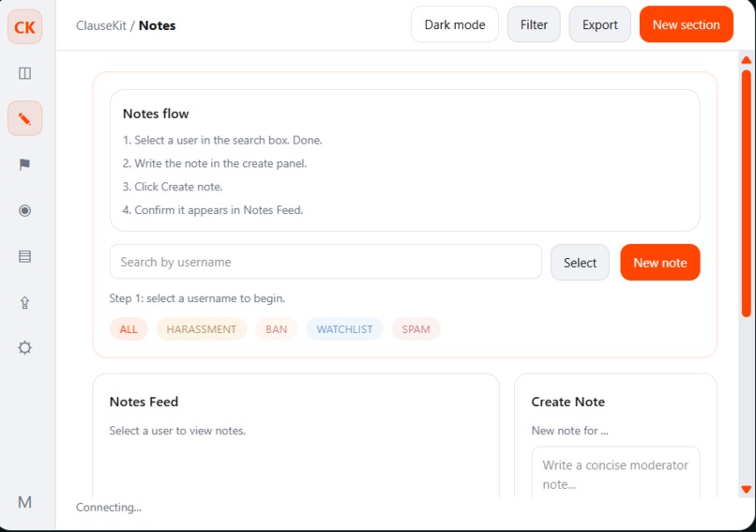The image size is (756, 532).
Task: Click the Connecting... status text
Action: [109, 508]
